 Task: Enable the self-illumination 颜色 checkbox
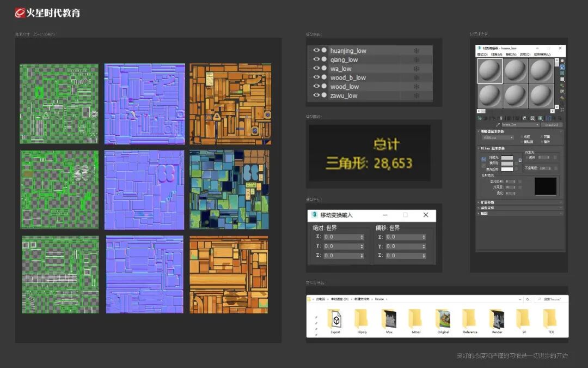coord(526,158)
